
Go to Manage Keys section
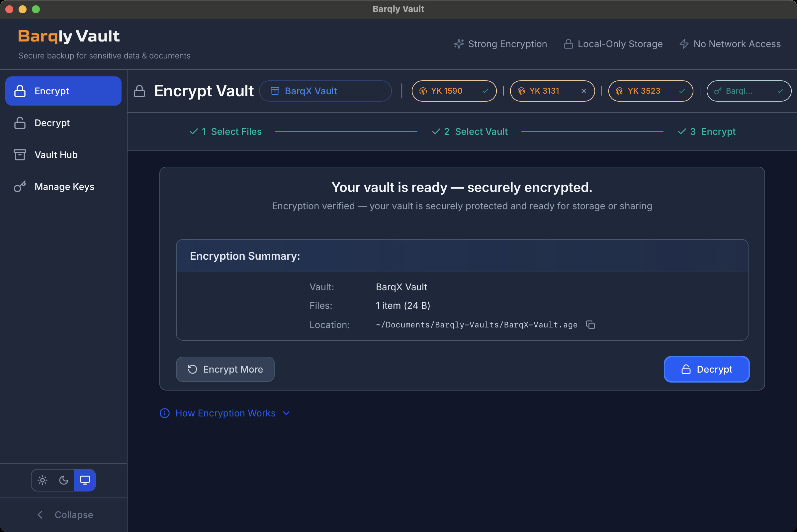click(x=64, y=187)
